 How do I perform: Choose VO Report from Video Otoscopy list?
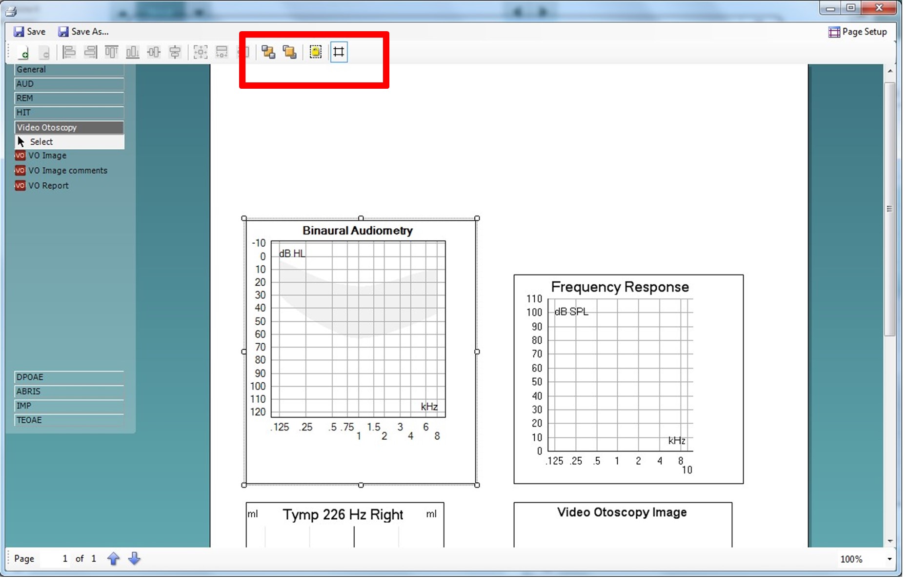click(48, 186)
